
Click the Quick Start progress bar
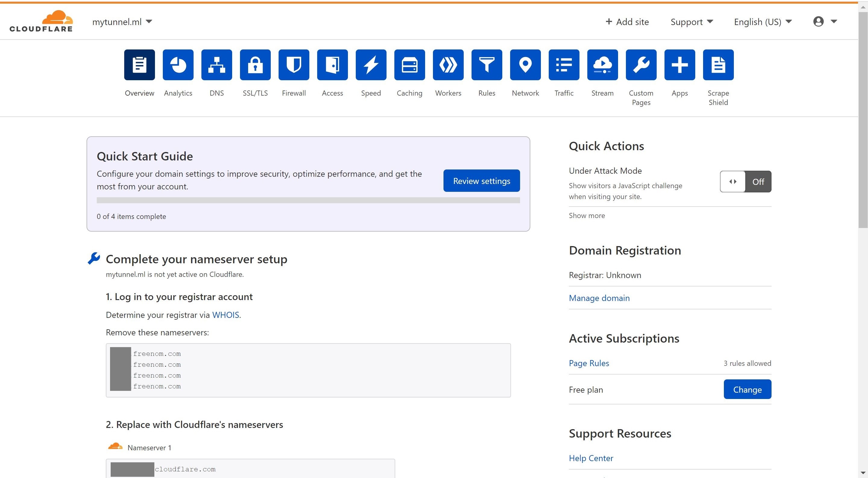(x=308, y=200)
